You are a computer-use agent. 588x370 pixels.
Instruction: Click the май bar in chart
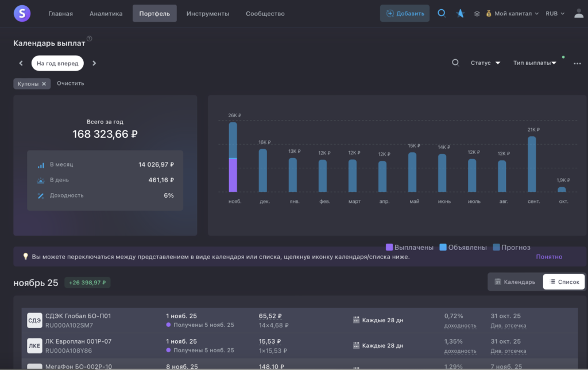coord(412,172)
